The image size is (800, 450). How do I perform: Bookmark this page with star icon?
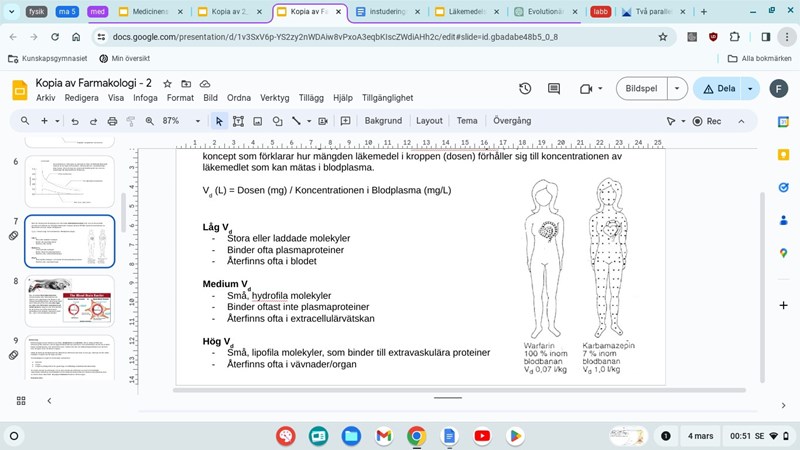click(x=662, y=36)
